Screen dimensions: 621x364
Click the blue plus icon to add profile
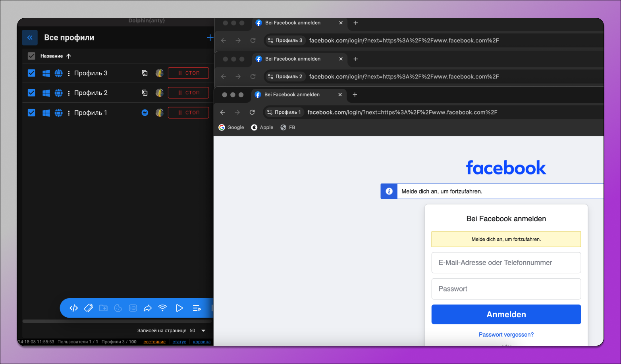coord(210,38)
